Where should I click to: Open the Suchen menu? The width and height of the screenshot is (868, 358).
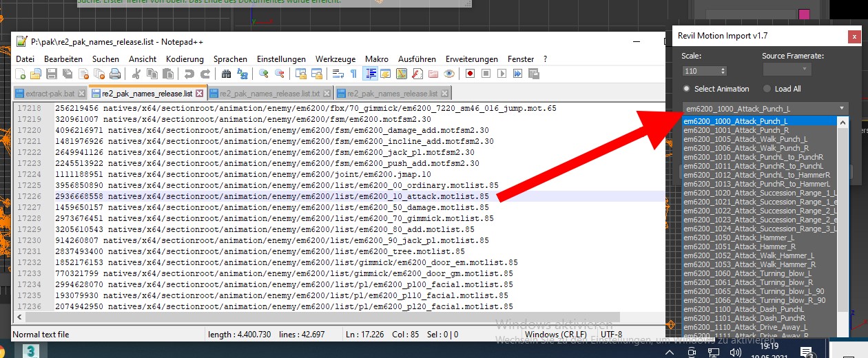(x=105, y=59)
